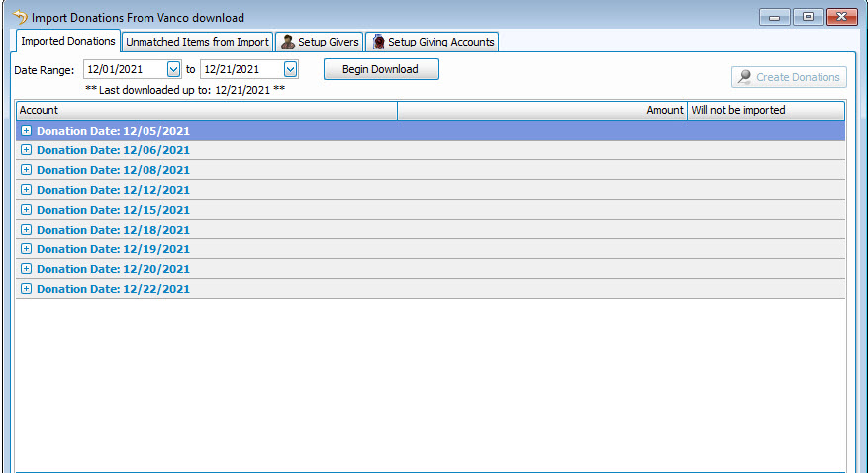Open the Setup Giving Accounts tab
Viewport: 868px width, 473px height.
[433, 42]
